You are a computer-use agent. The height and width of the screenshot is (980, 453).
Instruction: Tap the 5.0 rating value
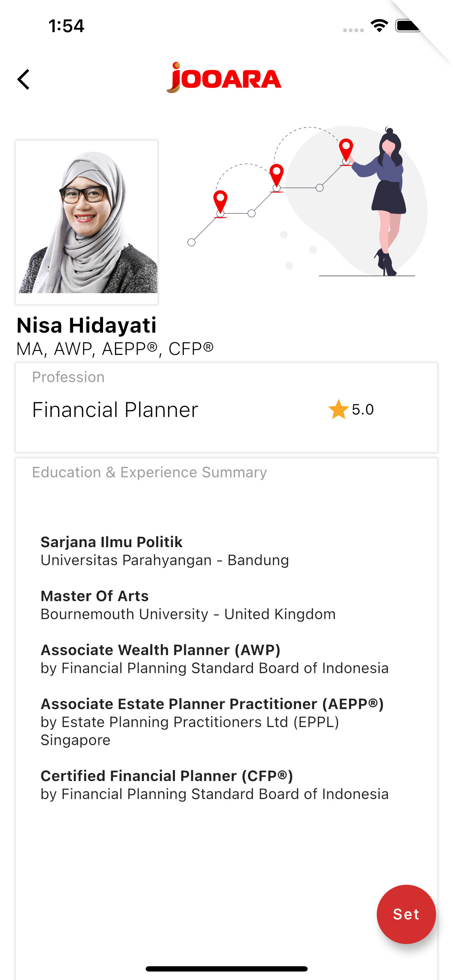coord(362,409)
